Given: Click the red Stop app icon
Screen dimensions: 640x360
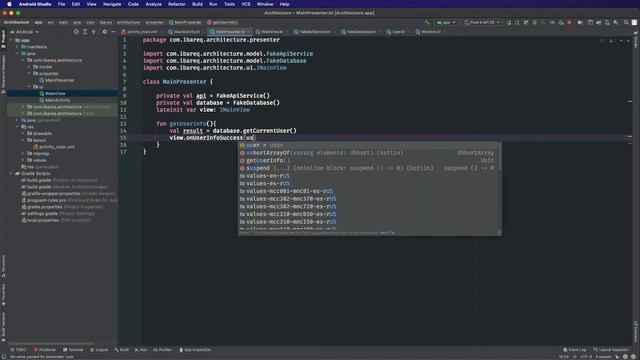Looking at the screenshot, I should [569, 22].
